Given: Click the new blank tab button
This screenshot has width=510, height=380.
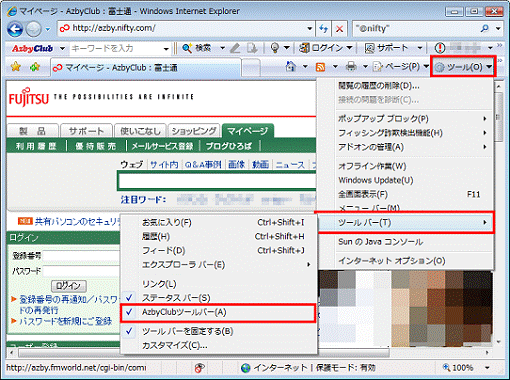Looking at the screenshot, I should coord(251,68).
